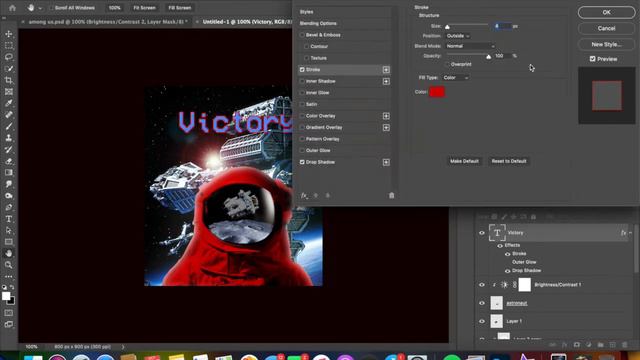Enable the Outer Glow checkbox

[302, 151]
